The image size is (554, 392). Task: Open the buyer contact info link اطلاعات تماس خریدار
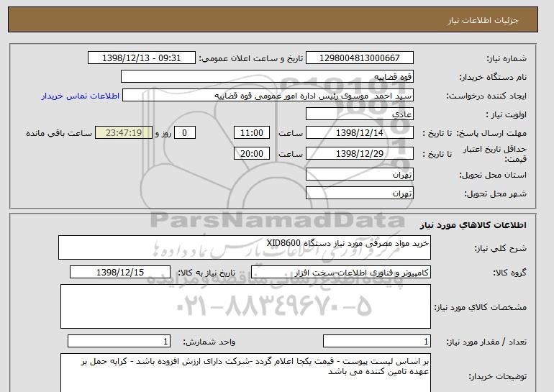point(80,96)
